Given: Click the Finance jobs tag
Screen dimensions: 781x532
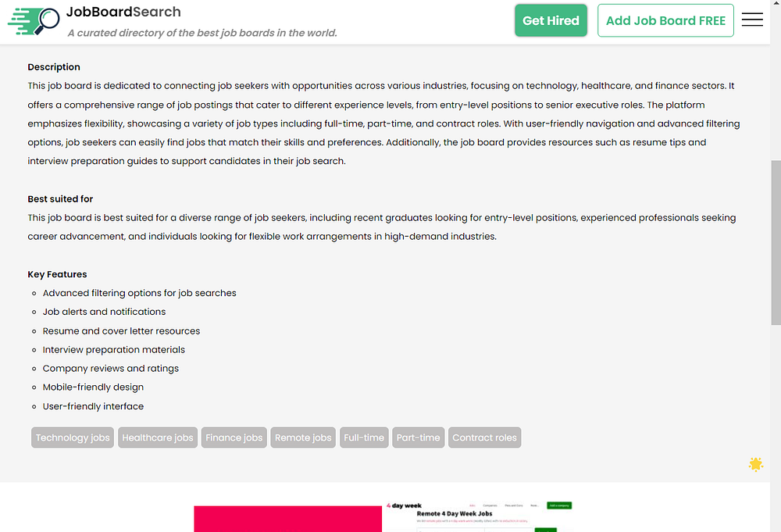Looking at the screenshot, I should [234, 437].
